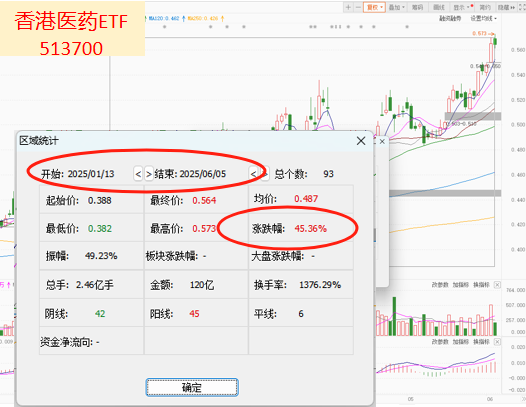Expand the 叠加 overlay dropdown
Screen dimensions: 526x407
coord(397,7)
